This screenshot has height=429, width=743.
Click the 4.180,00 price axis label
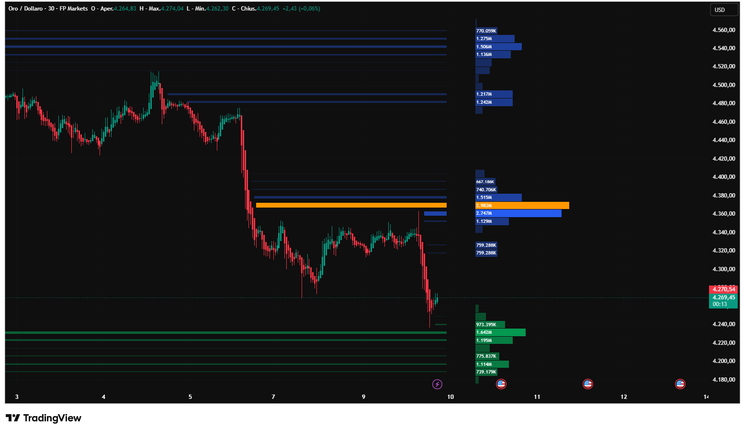pos(724,379)
